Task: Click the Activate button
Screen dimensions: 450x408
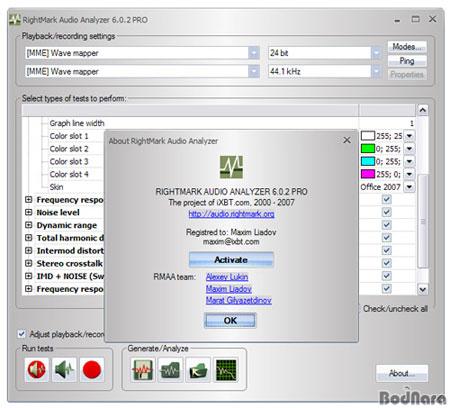Action: (x=231, y=260)
